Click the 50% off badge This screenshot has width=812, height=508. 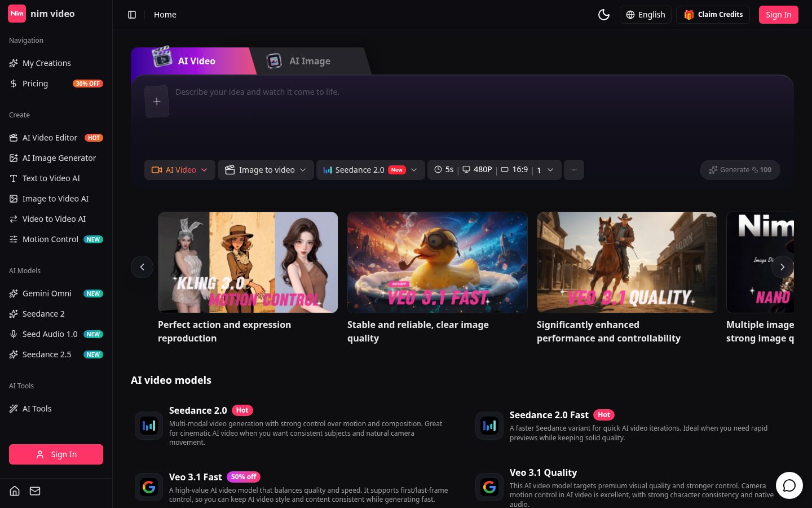point(244,477)
